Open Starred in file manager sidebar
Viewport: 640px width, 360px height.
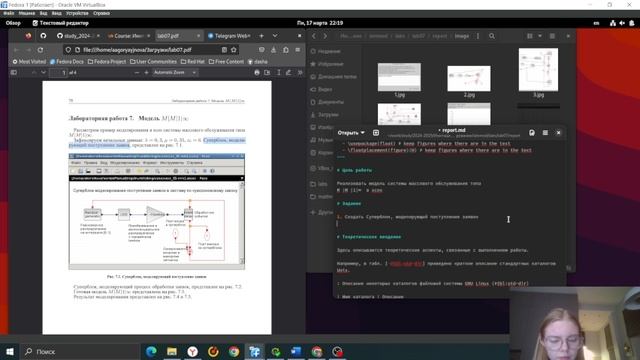coord(327,64)
